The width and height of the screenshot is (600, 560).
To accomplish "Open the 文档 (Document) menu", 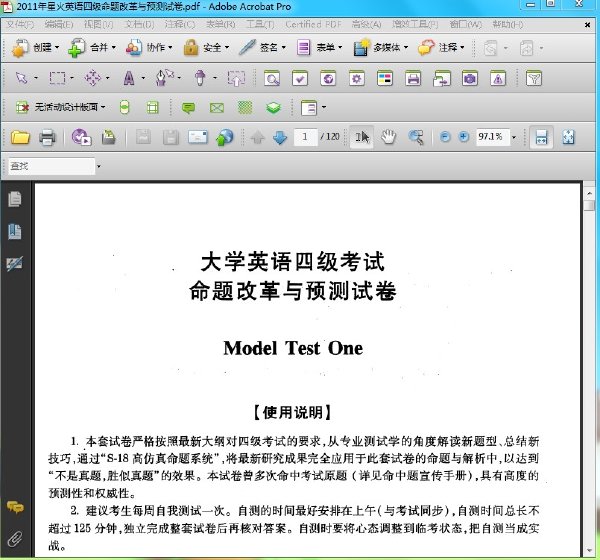I will coord(139,24).
